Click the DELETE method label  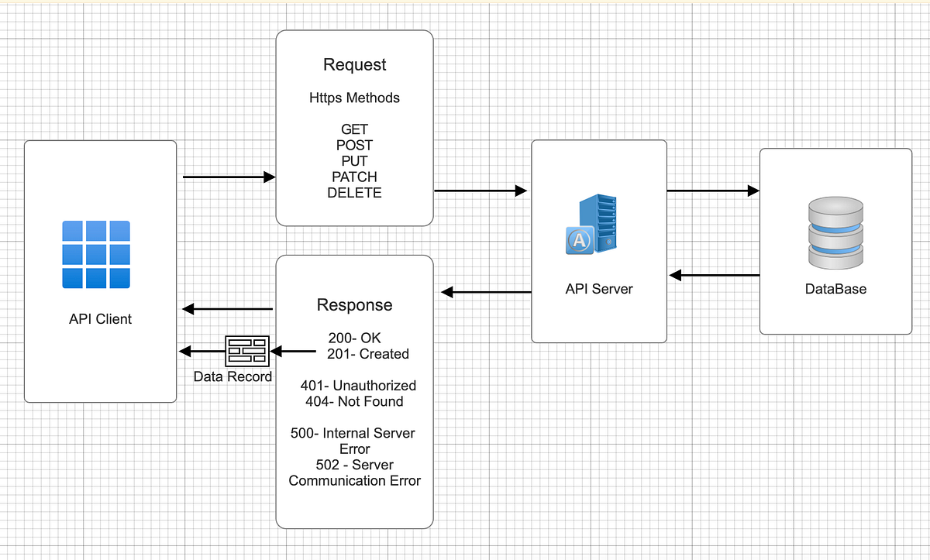coord(354,193)
